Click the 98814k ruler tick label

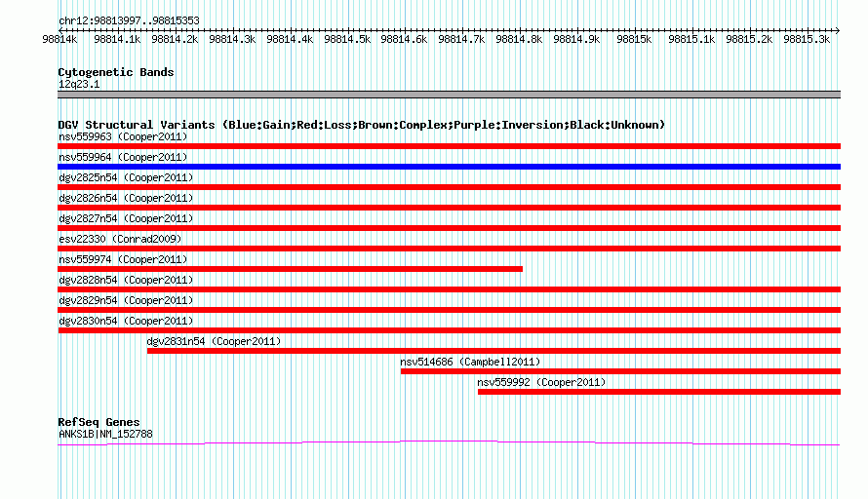pyautogui.click(x=59, y=39)
